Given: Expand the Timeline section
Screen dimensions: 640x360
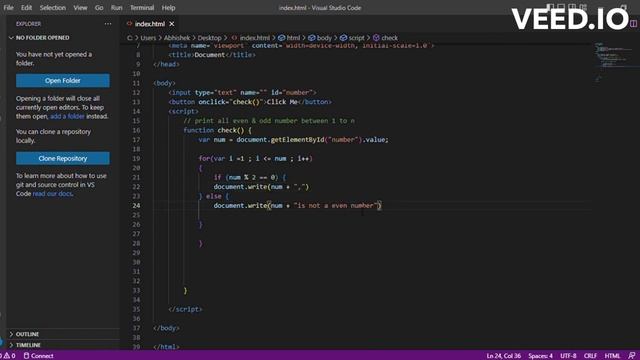Looking at the screenshot, I should coord(28,345).
